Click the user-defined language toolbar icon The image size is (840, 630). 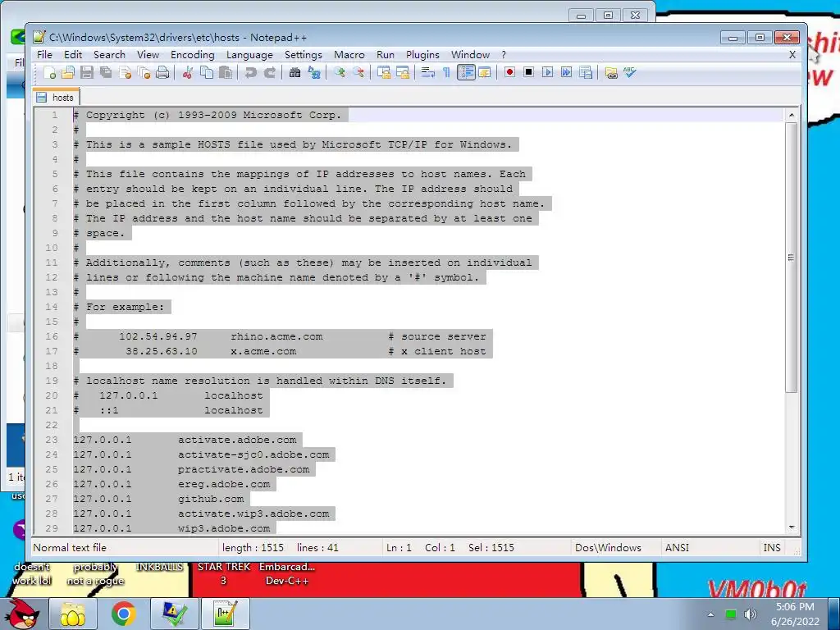click(x=484, y=72)
